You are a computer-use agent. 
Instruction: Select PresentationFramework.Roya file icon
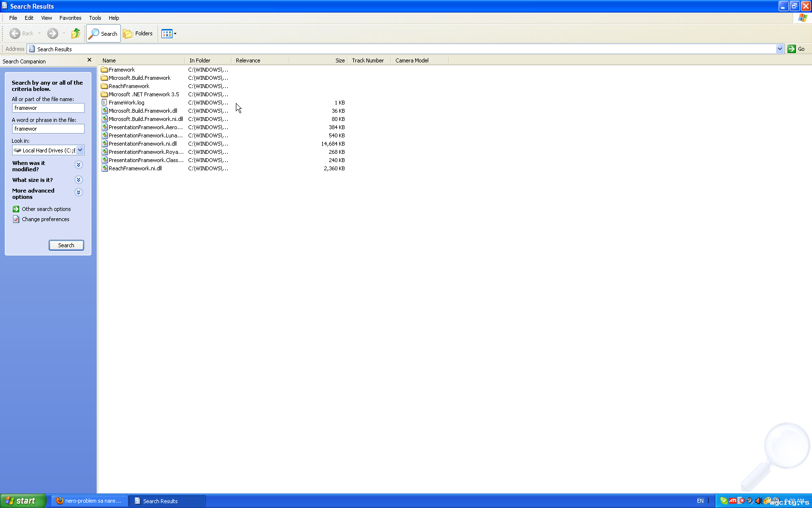point(104,152)
